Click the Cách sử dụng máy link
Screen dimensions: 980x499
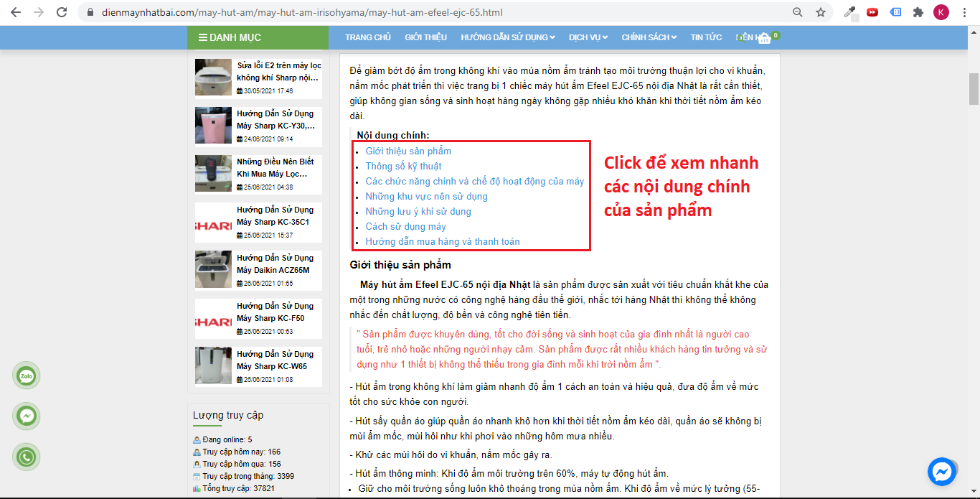[x=405, y=227]
